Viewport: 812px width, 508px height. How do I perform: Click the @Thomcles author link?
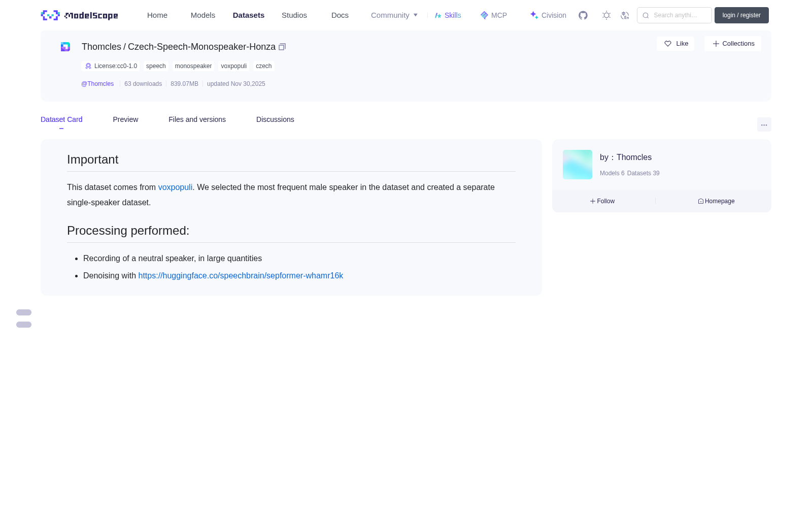97,84
